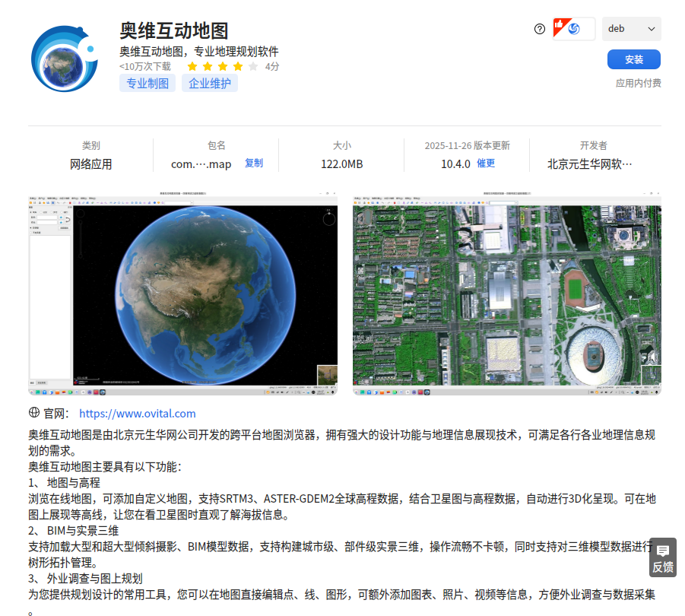Click the fourth rating star

point(238,66)
